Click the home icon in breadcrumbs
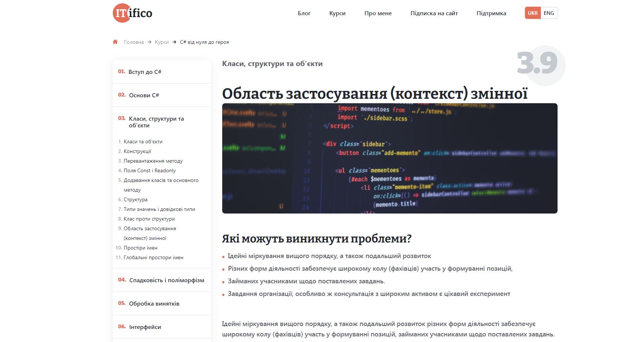644x342 pixels. coord(115,42)
